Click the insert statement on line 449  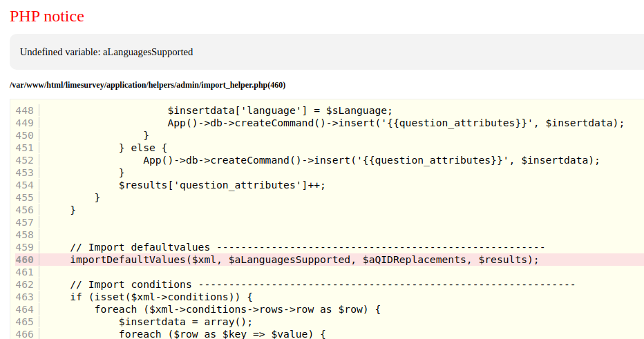pyautogui.click(x=395, y=123)
